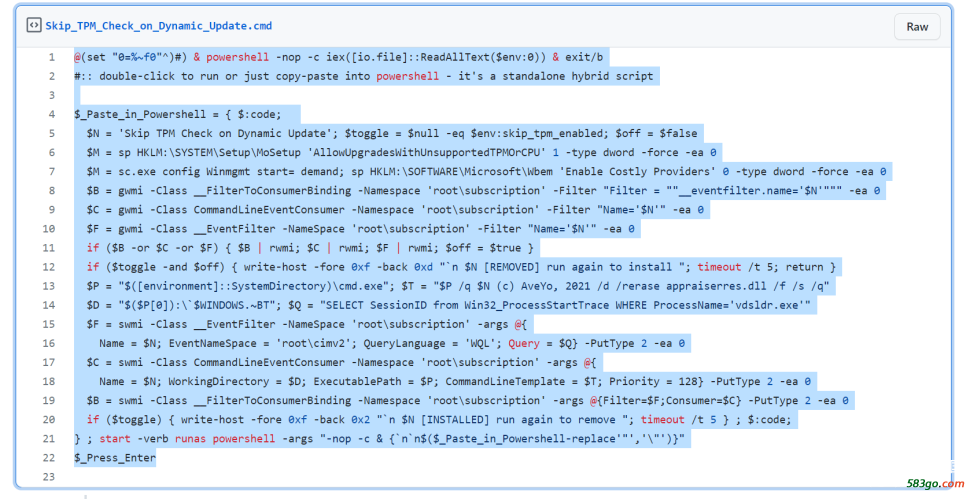The width and height of the screenshot is (970, 499).
Task: Click the 'if ($B -or $C -or $F)' line
Action: click(310, 248)
